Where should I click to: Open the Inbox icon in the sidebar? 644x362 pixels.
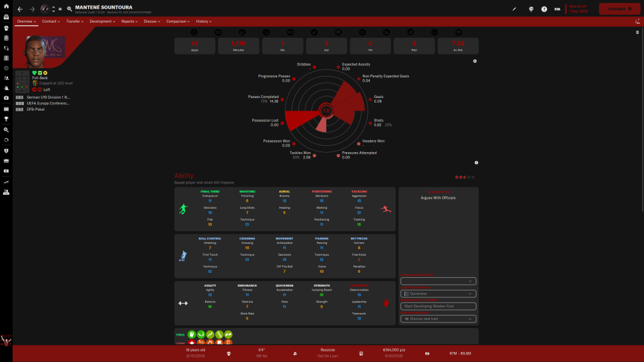6,18
